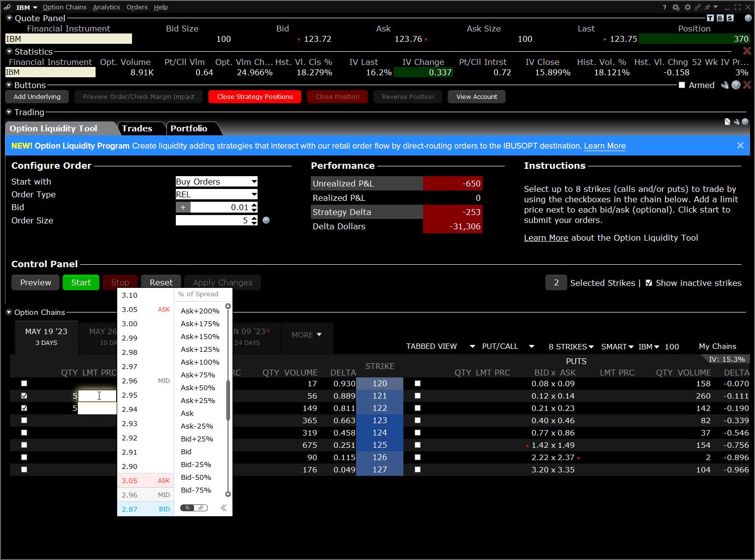Click the B button in Quote Panel header
The width and height of the screenshot is (755, 560).
720,18
